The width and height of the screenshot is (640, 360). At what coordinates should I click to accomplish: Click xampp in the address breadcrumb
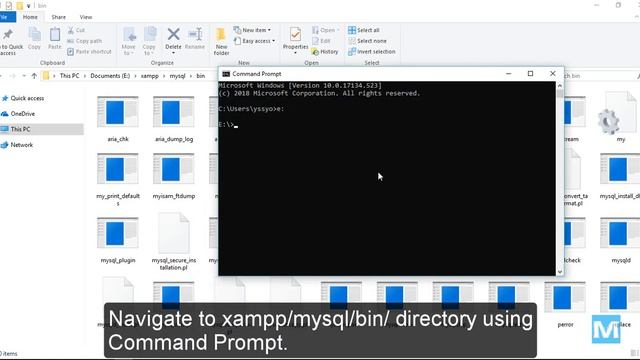click(149, 76)
